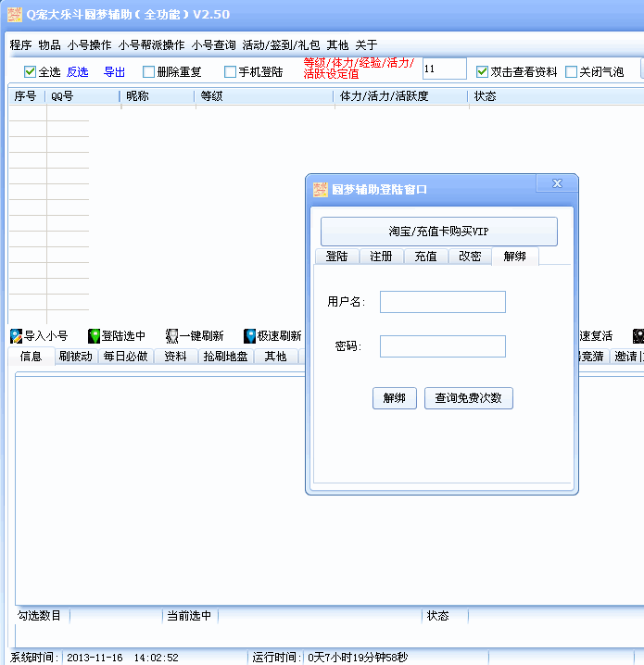Open the 小号查询 menu
Screen dimensions: 644x665
click(213, 45)
